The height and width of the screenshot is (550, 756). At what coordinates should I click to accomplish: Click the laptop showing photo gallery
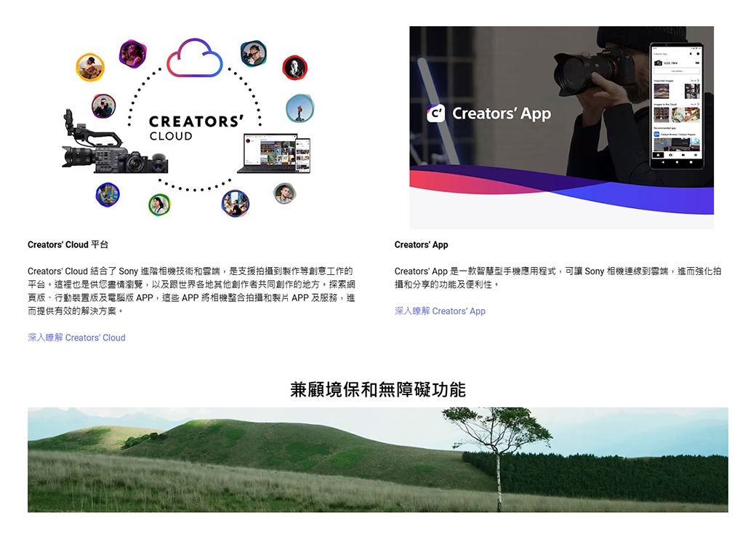[273, 154]
